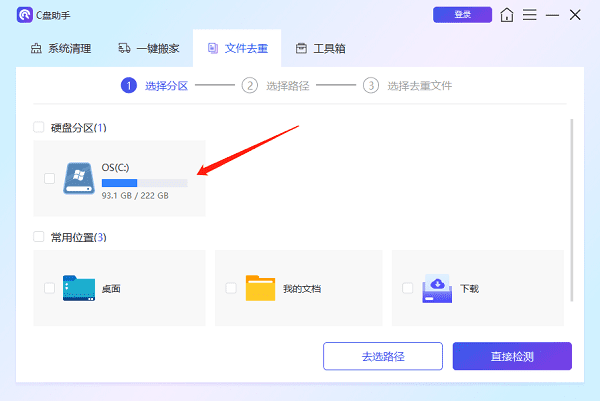The height and width of the screenshot is (401, 600).
Task: Click the OS(C:) drive icon
Action: tap(79, 178)
